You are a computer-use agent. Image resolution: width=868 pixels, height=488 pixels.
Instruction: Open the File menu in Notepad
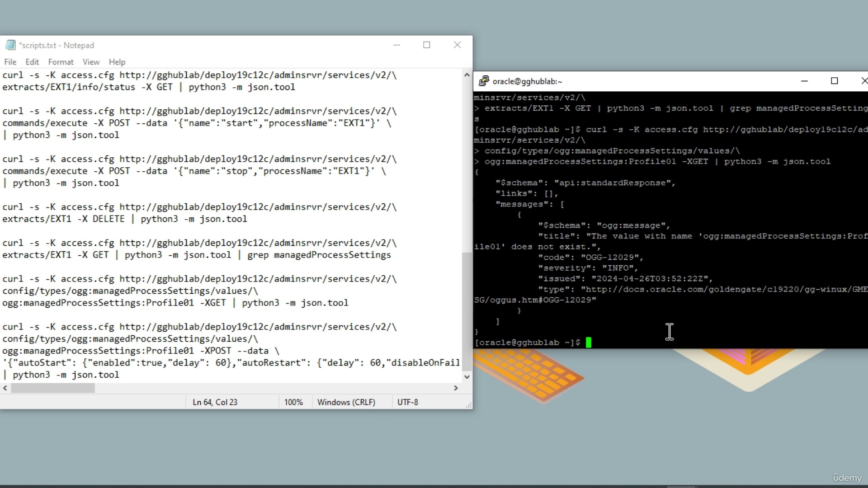pyautogui.click(x=10, y=62)
